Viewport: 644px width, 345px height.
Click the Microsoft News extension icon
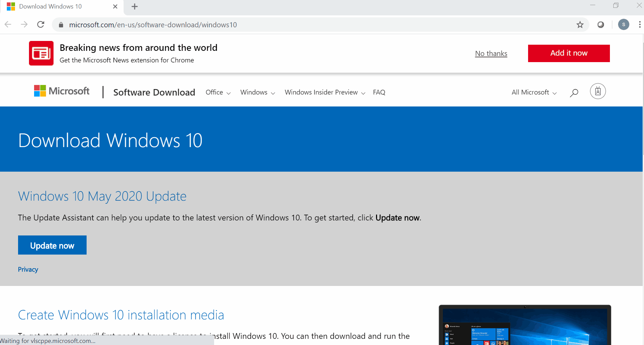[41, 53]
